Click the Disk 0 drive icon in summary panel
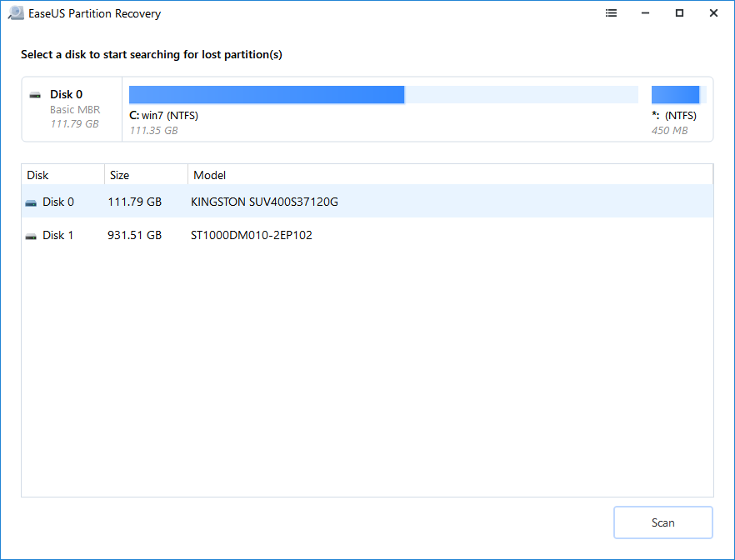The height and width of the screenshot is (560, 735). 35,95
